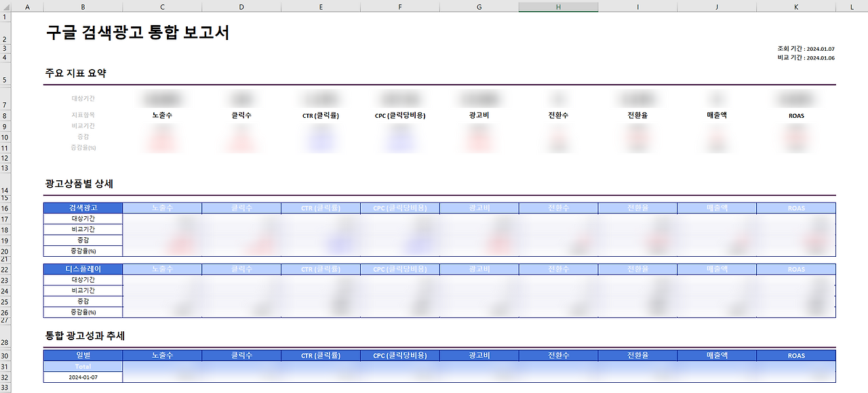
Task: Click '광고비' in the summary metrics row
Action: [479, 115]
